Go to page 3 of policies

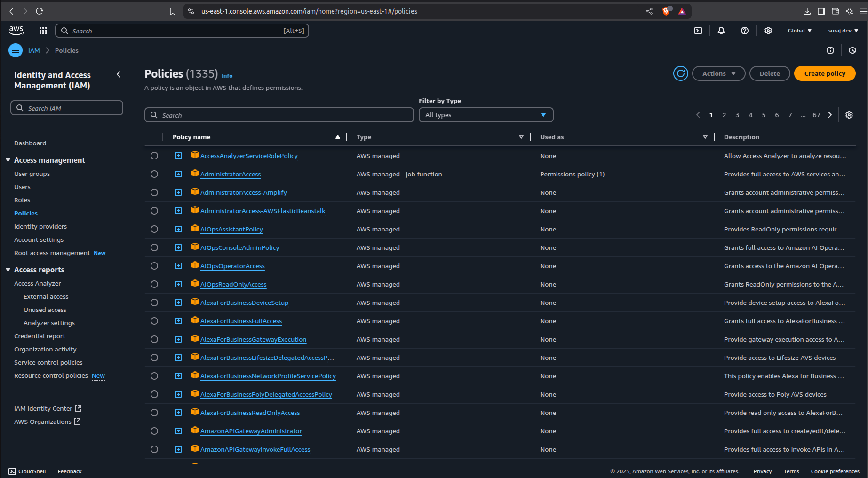(x=737, y=115)
